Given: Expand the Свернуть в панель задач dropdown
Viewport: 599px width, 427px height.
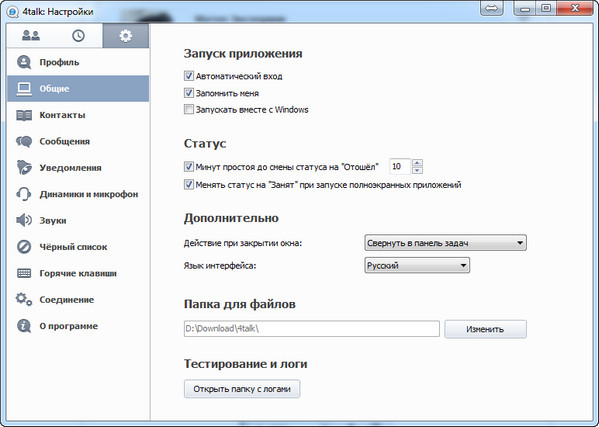Looking at the screenshot, I should tap(445, 243).
